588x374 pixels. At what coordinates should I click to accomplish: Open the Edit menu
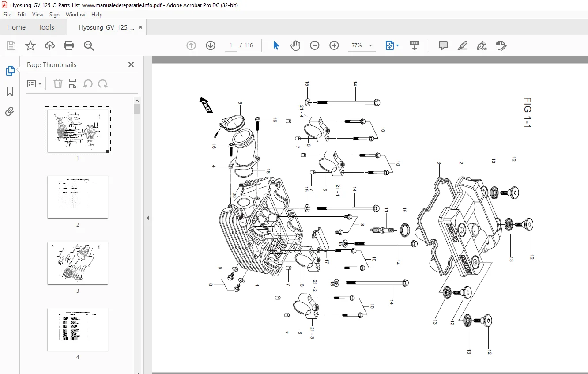pyautogui.click(x=22, y=15)
